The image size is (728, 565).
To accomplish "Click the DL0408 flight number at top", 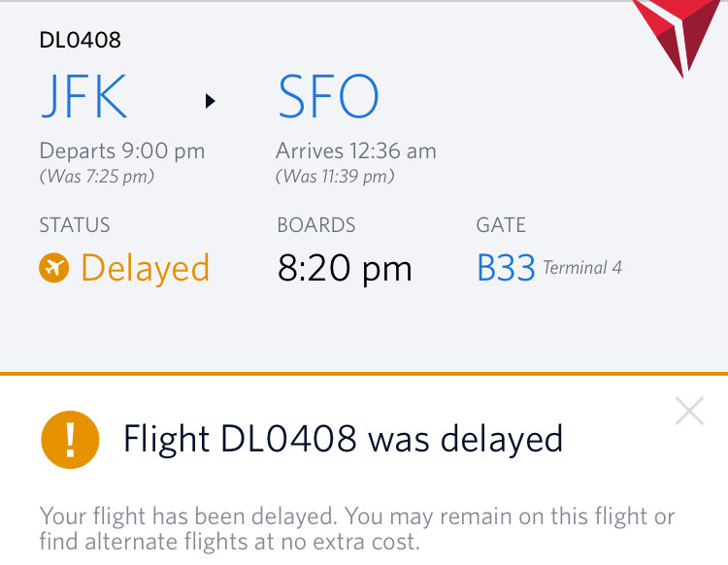I will click(80, 40).
